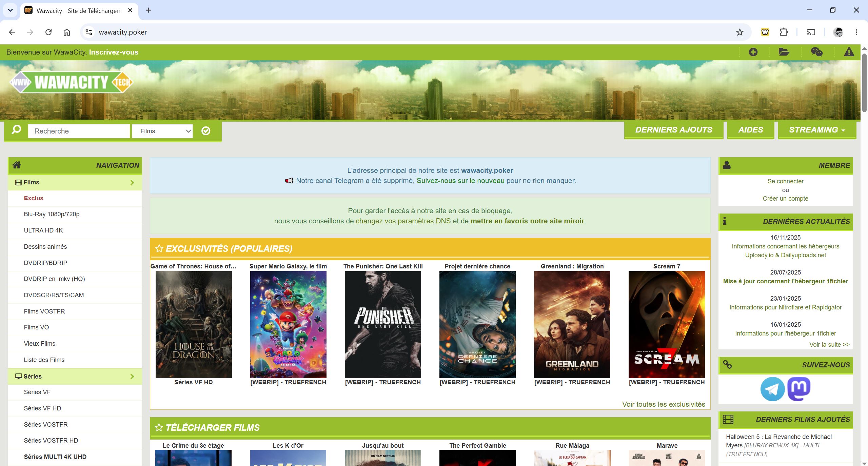Click the chat bubbles icon in top bar
Image resolution: width=868 pixels, height=466 pixels.
816,52
